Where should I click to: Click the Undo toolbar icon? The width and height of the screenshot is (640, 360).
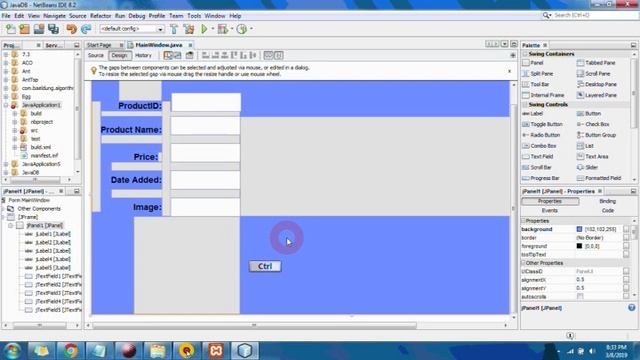tap(72, 29)
